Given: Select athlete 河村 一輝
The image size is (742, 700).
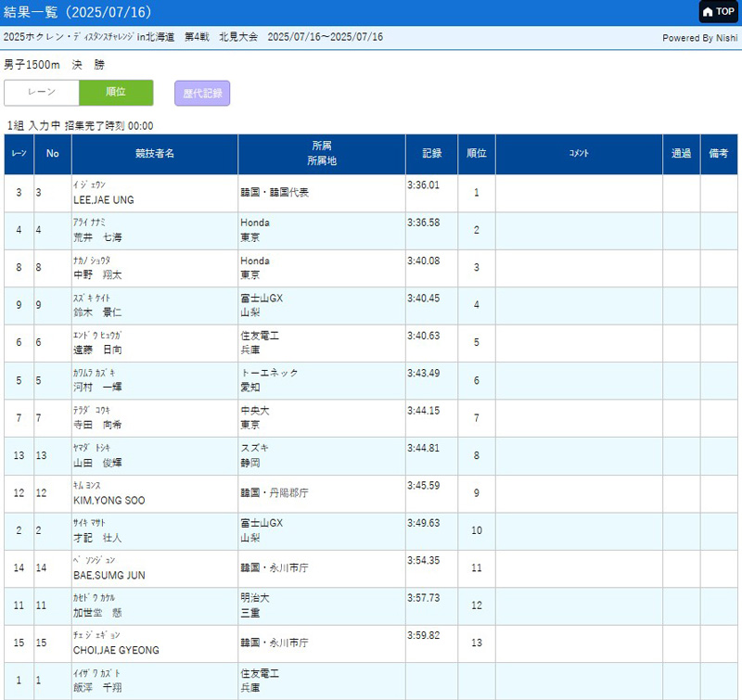Looking at the screenshot, I should pos(97,387).
